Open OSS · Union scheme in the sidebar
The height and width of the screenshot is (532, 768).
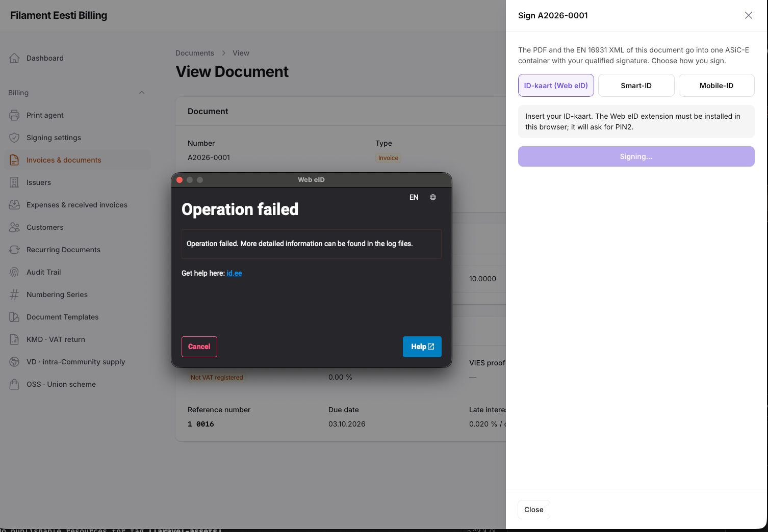(78, 384)
